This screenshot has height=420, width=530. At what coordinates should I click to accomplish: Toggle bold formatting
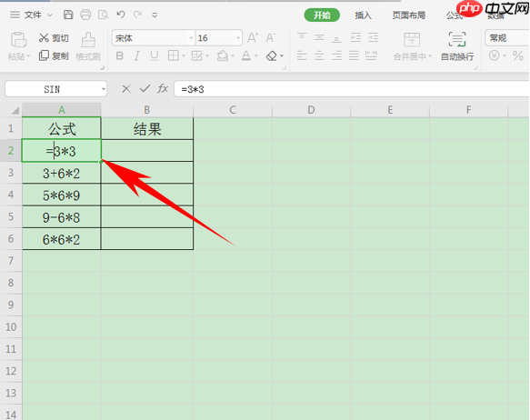[120, 55]
